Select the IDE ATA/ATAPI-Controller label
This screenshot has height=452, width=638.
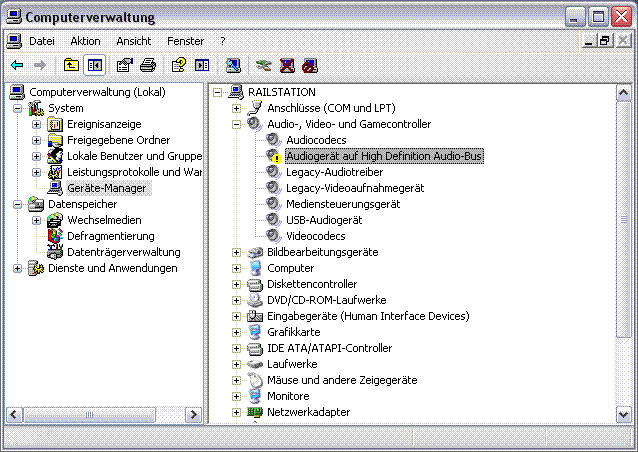[x=330, y=348]
